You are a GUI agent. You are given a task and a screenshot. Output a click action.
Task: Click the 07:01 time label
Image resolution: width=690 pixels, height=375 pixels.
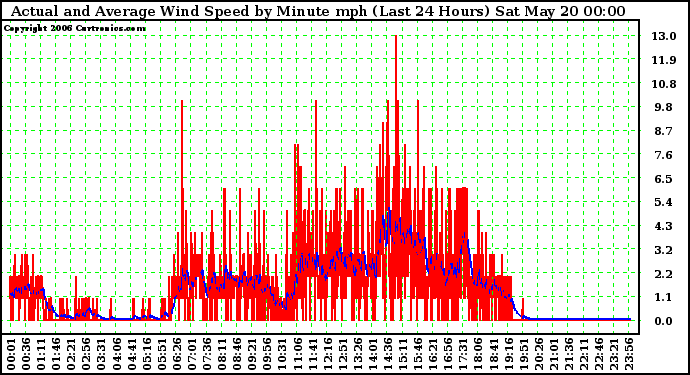click(x=192, y=354)
